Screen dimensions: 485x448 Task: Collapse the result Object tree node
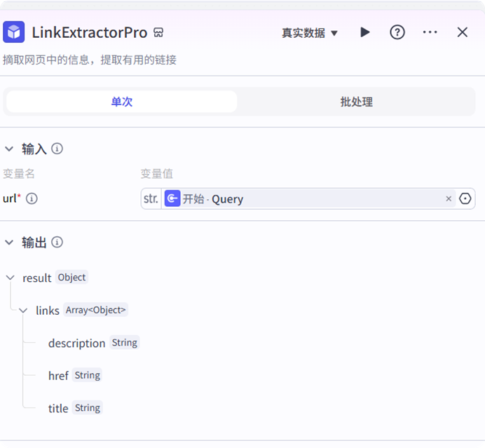[x=10, y=278]
